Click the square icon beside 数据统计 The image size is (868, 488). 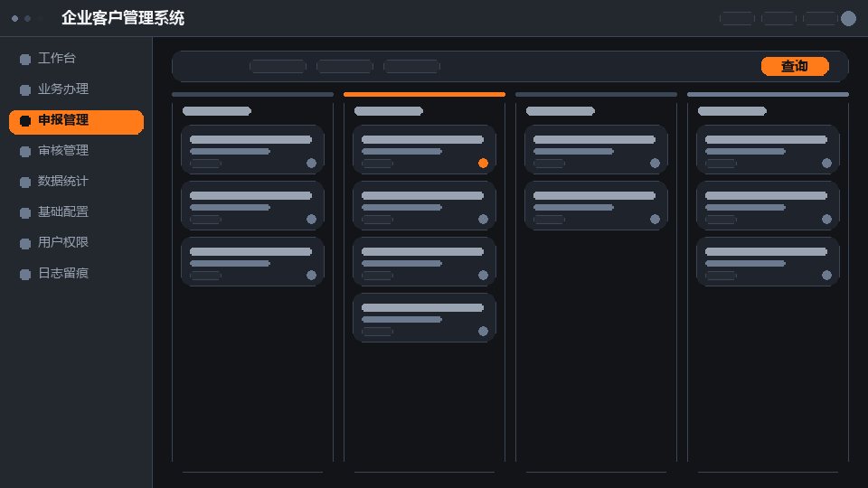(25, 182)
